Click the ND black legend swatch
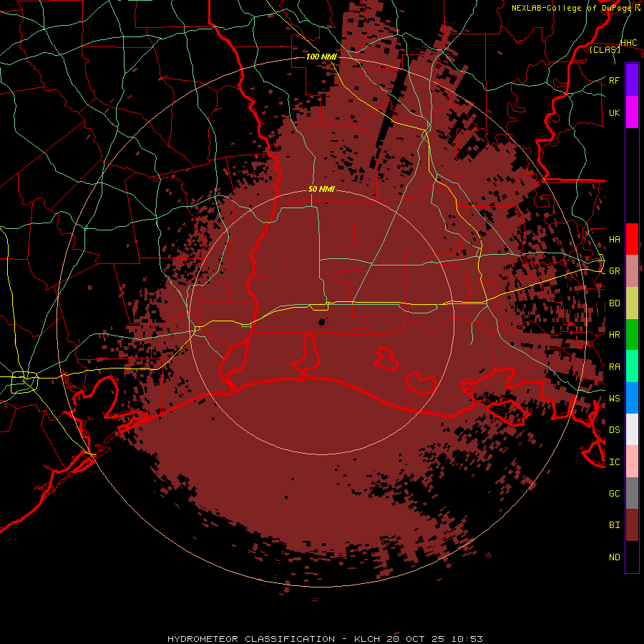The image size is (644, 644). tap(632, 557)
